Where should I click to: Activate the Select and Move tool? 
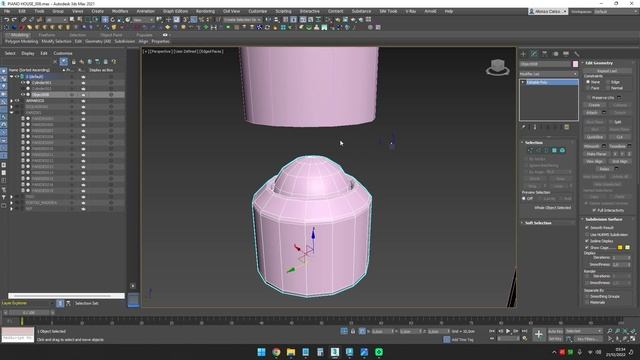(105, 20)
